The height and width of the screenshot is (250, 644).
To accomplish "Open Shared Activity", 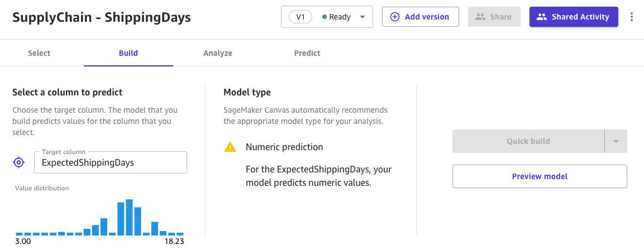I will (574, 17).
